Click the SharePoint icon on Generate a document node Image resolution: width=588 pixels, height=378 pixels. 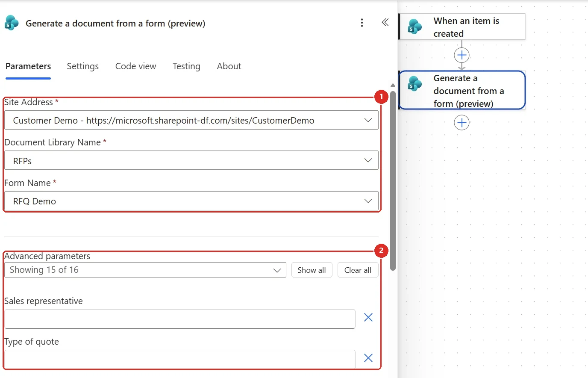[x=415, y=83]
